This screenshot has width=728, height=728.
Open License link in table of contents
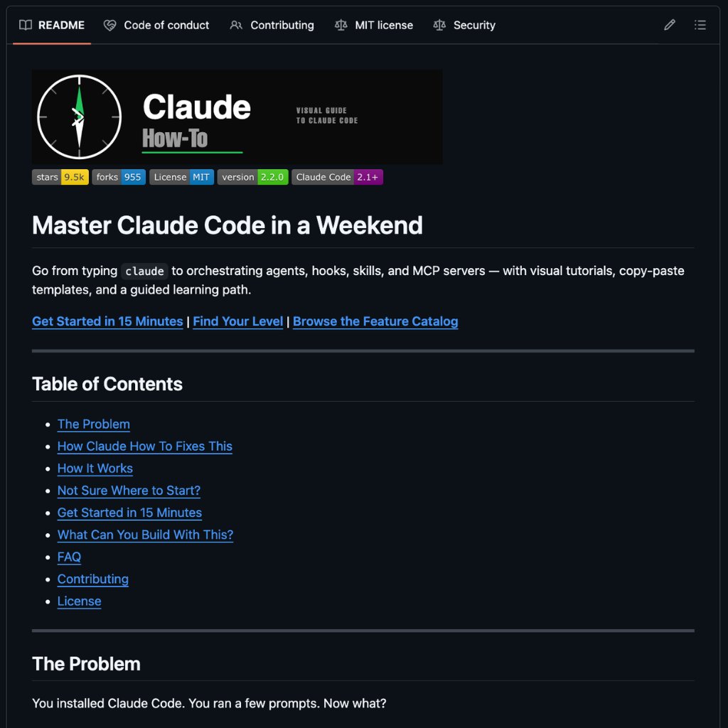click(x=79, y=601)
